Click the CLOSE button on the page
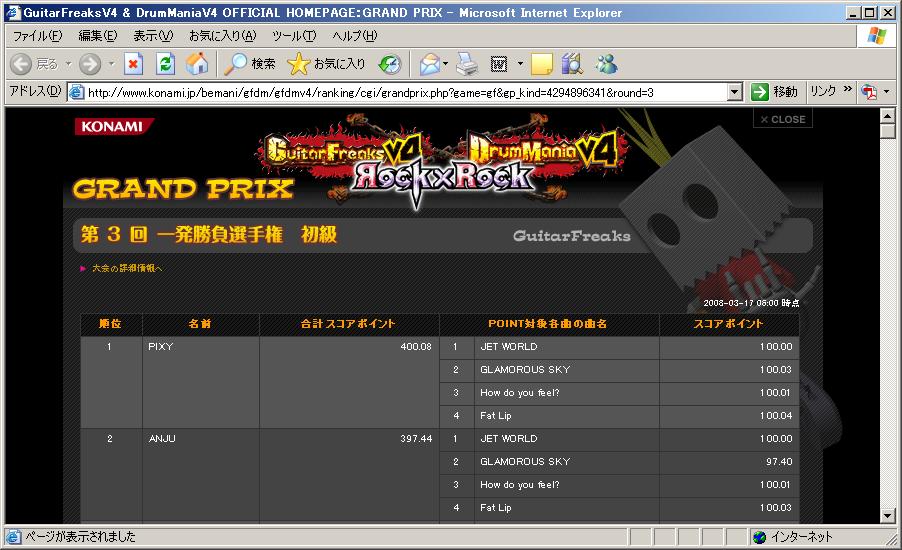Screen dimensions: 902x550 [x=783, y=119]
